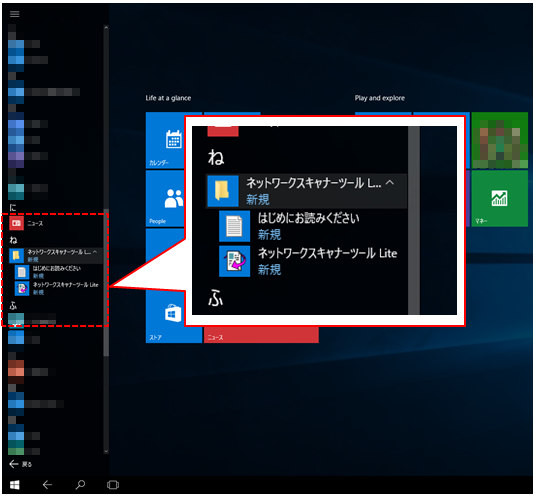537x496 pixels.
Task: Launch ネットワークスキャナーツール Lite from the app list
Action: pos(58,288)
